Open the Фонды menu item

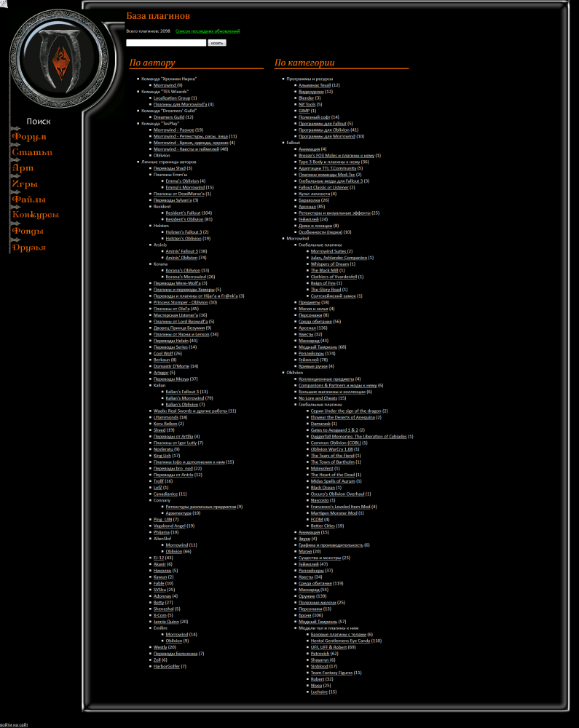tap(28, 231)
